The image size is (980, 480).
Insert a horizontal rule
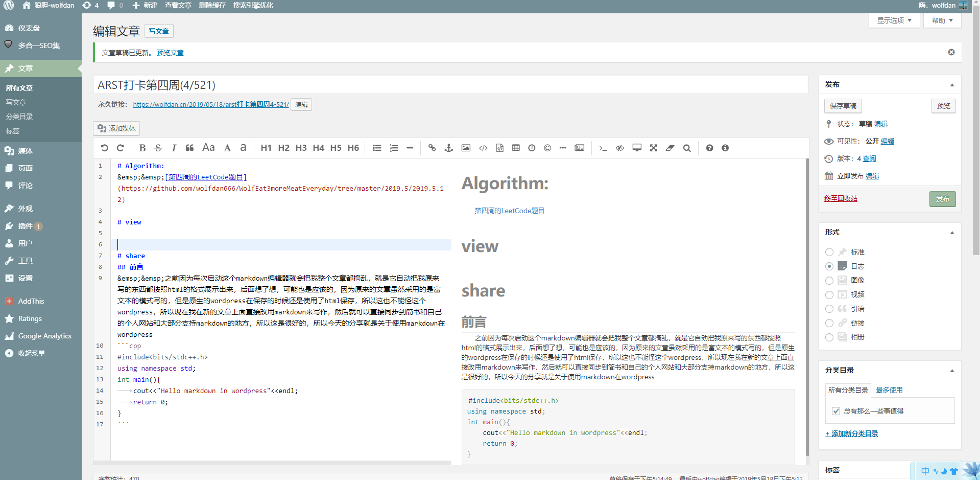(x=410, y=148)
